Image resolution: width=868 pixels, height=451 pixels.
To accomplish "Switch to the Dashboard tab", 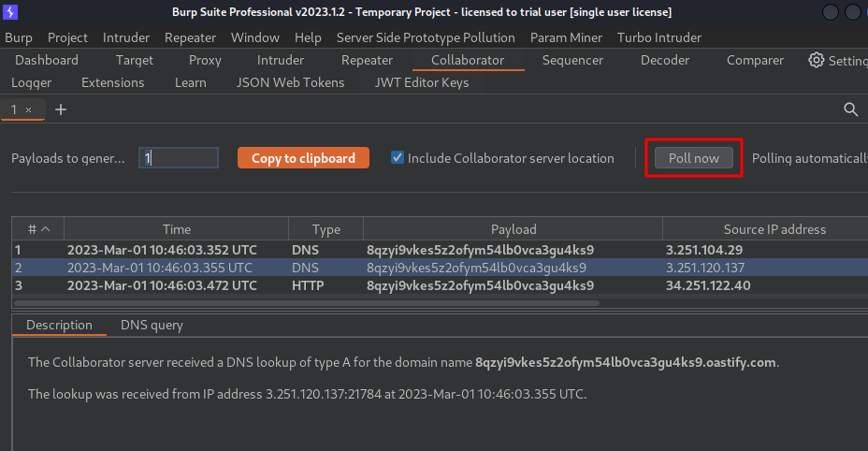I will (47, 60).
